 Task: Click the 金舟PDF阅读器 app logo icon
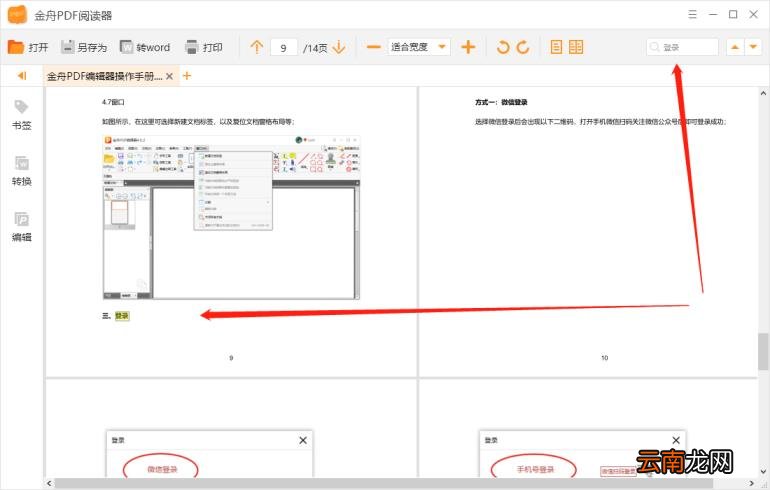[17, 15]
